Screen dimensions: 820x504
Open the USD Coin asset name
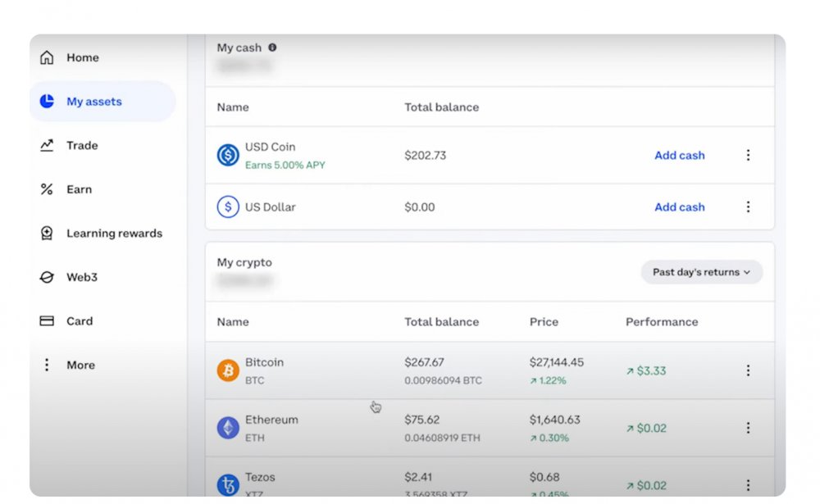click(270, 147)
